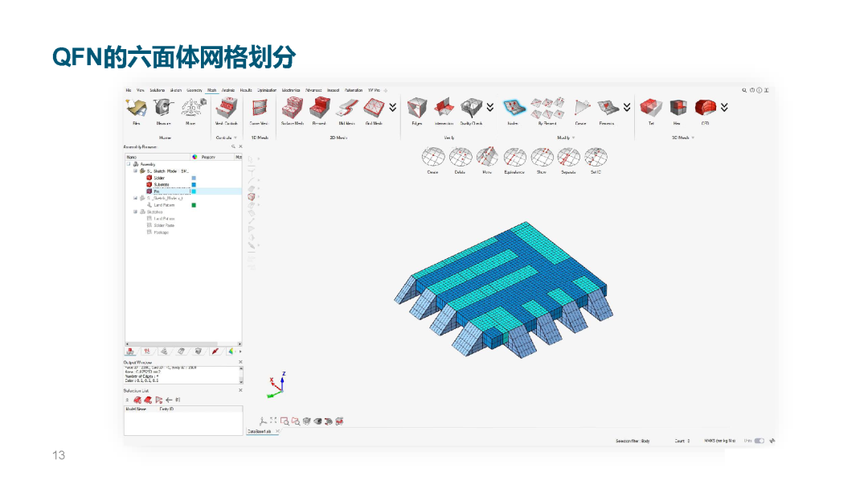Click the Assembly Browser horizontal scrollbar

pos(183,344)
